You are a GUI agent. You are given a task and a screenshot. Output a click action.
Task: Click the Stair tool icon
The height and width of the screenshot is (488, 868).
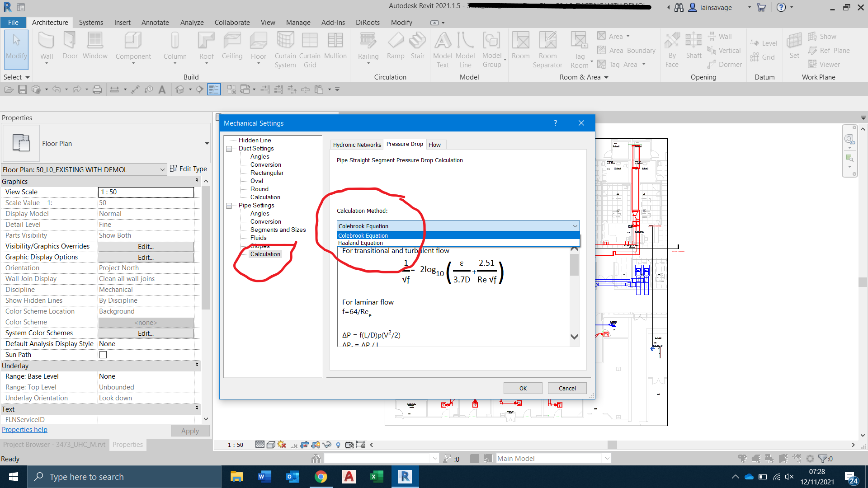tap(417, 41)
